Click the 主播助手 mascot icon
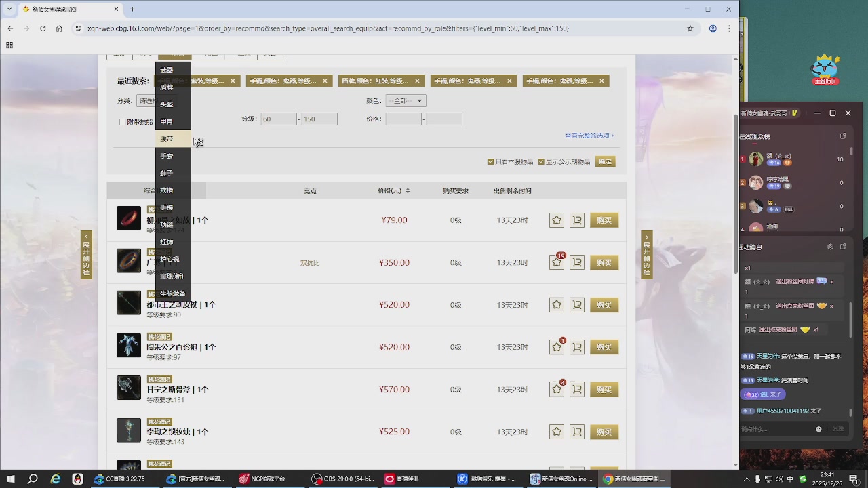Image resolution: width=868 pixels, height=488 pixels. pos(825,70)
